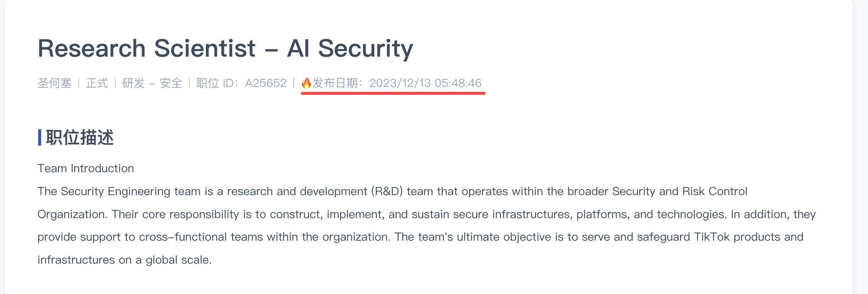Click the separator between 正式 and 研发
The height and width of the screenshot is (294, 868).
pos(115,83)
